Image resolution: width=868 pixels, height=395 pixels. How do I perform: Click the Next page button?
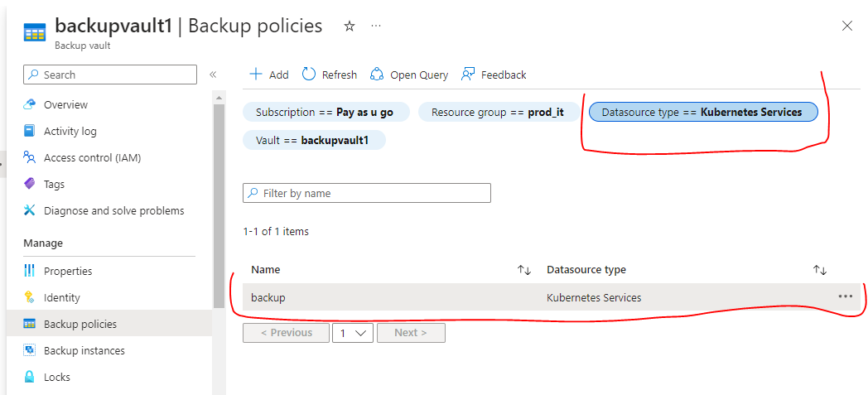click(x=411, y=333)
